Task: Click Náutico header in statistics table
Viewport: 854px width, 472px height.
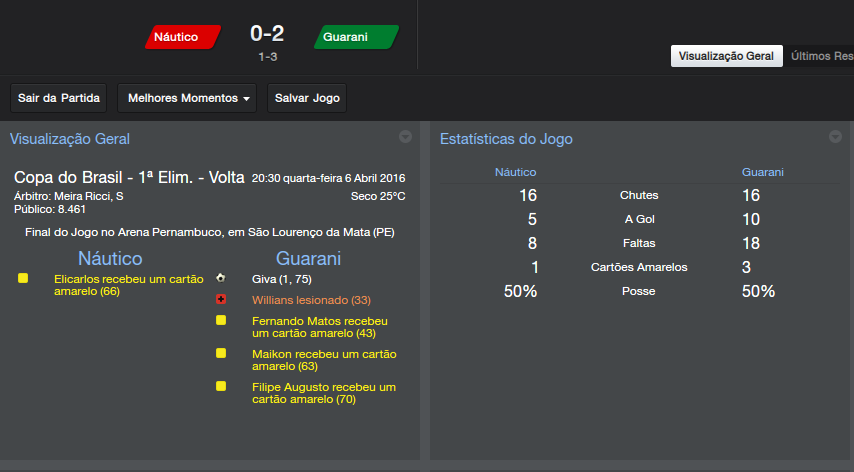Action: coord(516,172)
